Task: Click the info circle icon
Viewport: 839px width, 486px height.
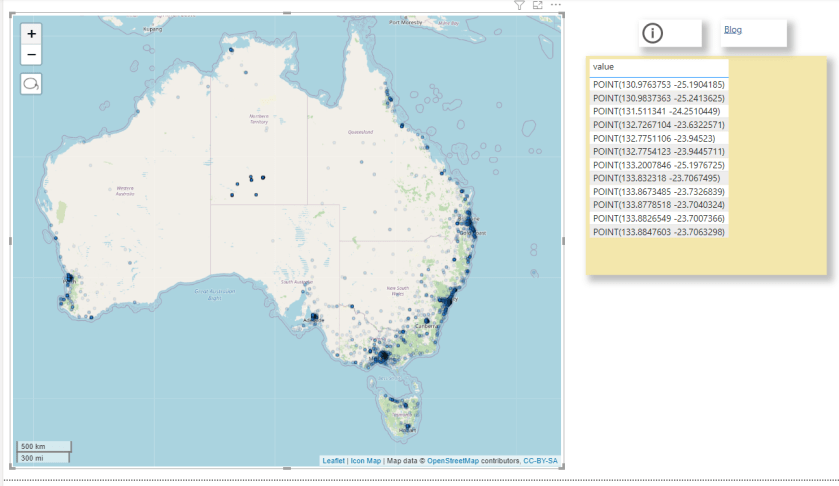Action: coord(652,33)
